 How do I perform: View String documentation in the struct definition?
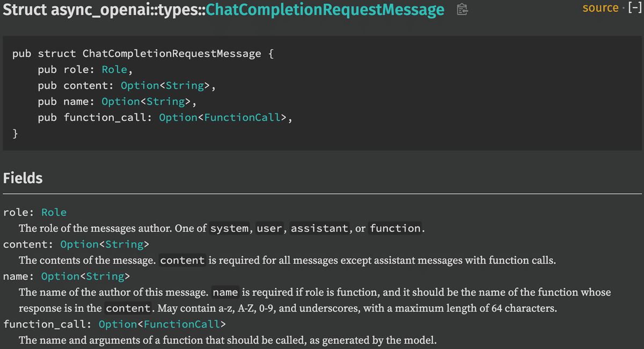tap(185, 85)
